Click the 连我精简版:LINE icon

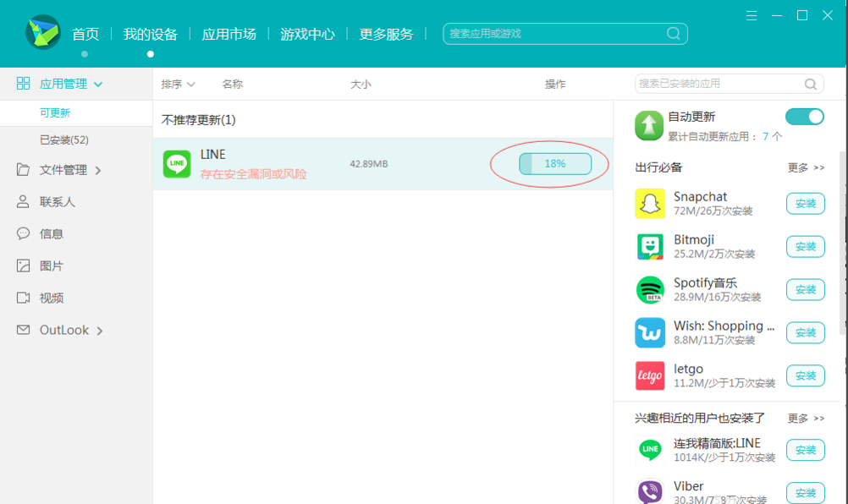[x=649, y=450]
